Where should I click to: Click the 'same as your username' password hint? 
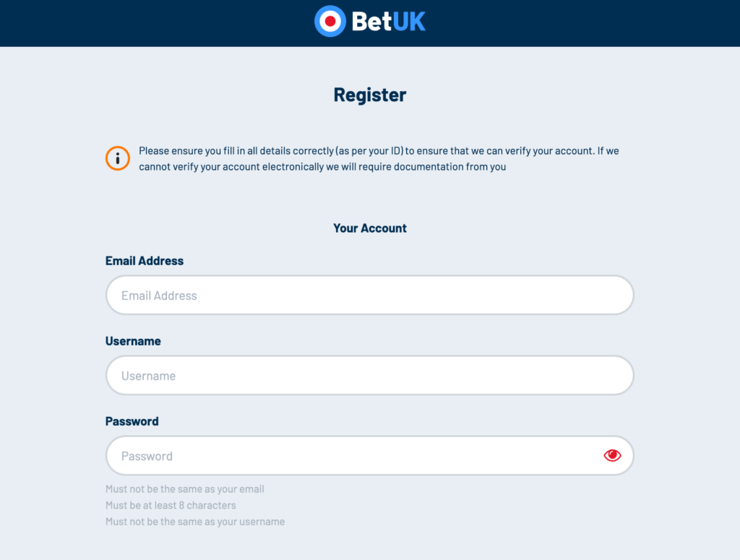coord(195,521)
